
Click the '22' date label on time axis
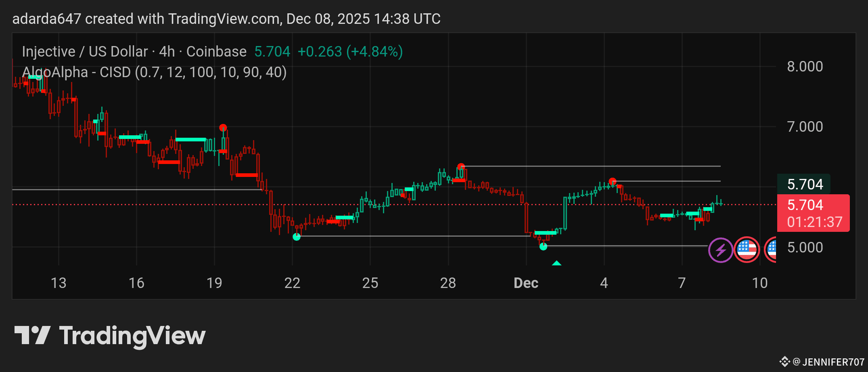292,283
